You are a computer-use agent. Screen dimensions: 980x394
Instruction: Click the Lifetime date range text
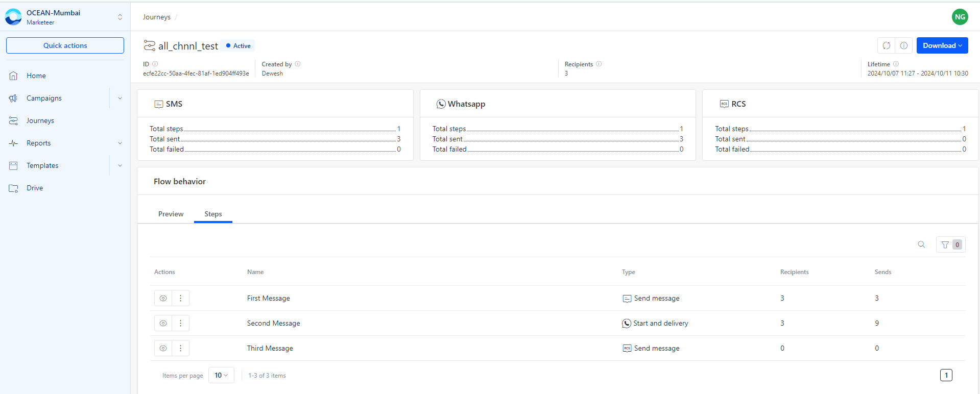point(918,73)
